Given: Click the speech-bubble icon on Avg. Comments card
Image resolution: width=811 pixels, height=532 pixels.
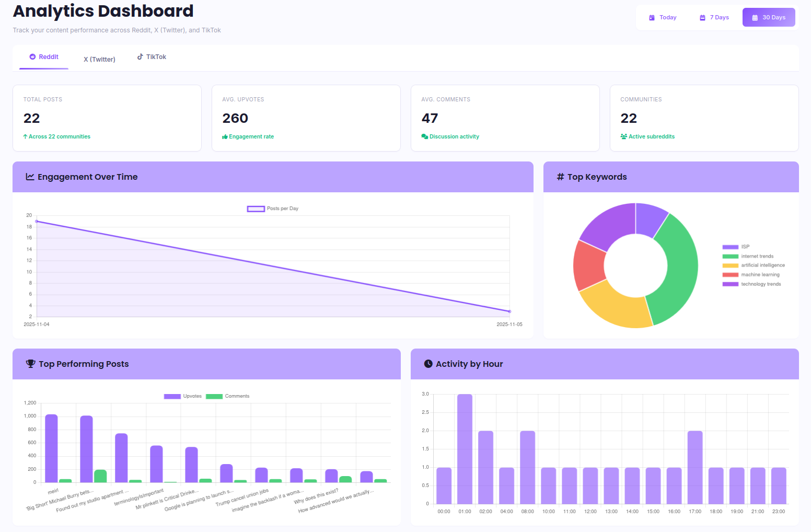Looking at the screenshot, I should click(x=424, y=136).
